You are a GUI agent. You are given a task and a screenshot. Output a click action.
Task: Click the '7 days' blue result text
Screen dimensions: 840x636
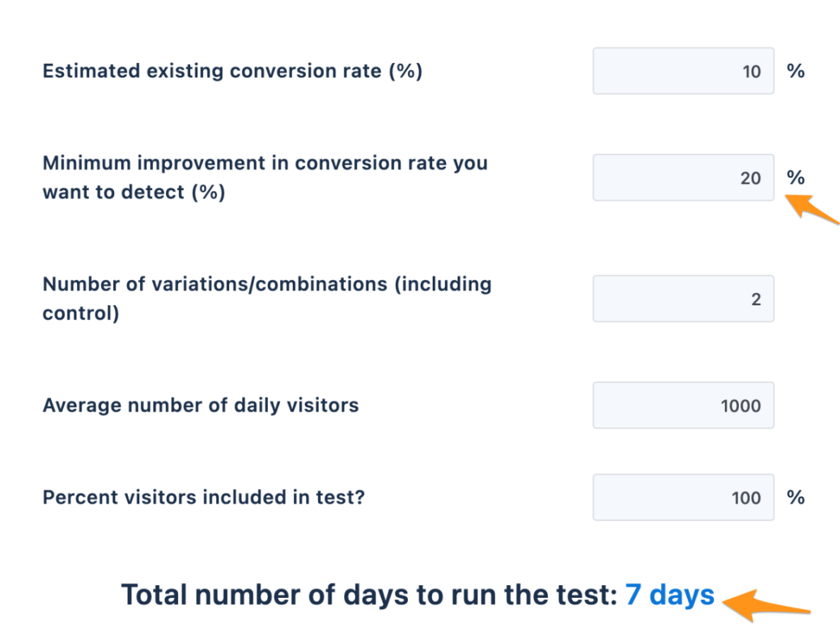click(x=670, y=595)
